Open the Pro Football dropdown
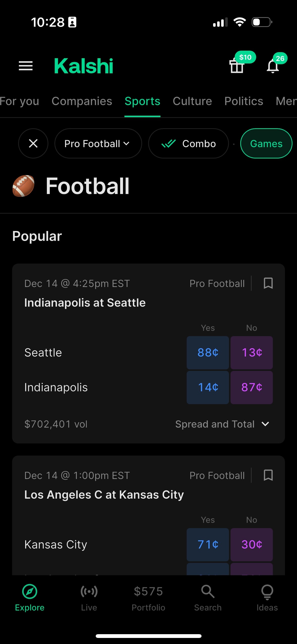Viewport: 297px width, 644px height. click(x=98, y=143)
